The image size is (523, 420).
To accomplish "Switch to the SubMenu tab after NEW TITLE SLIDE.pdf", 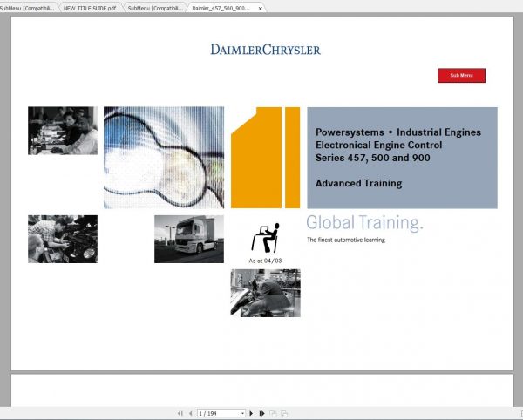I will 155,9.
